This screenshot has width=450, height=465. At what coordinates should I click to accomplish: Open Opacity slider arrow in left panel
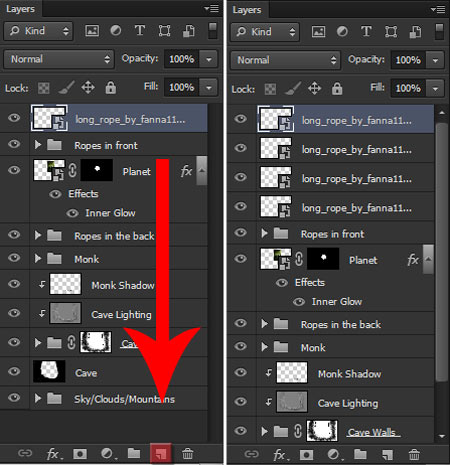209,60
